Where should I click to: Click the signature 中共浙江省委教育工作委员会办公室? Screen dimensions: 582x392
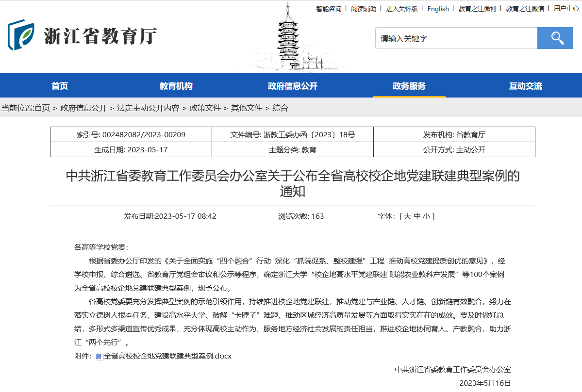[453, 369]
